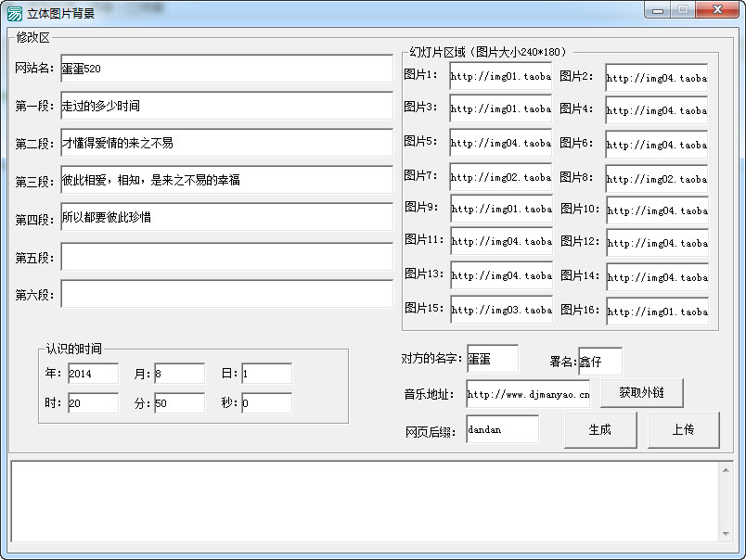746x560 pixels.
Task: Click the output log text area
Action: pos(365,502)
